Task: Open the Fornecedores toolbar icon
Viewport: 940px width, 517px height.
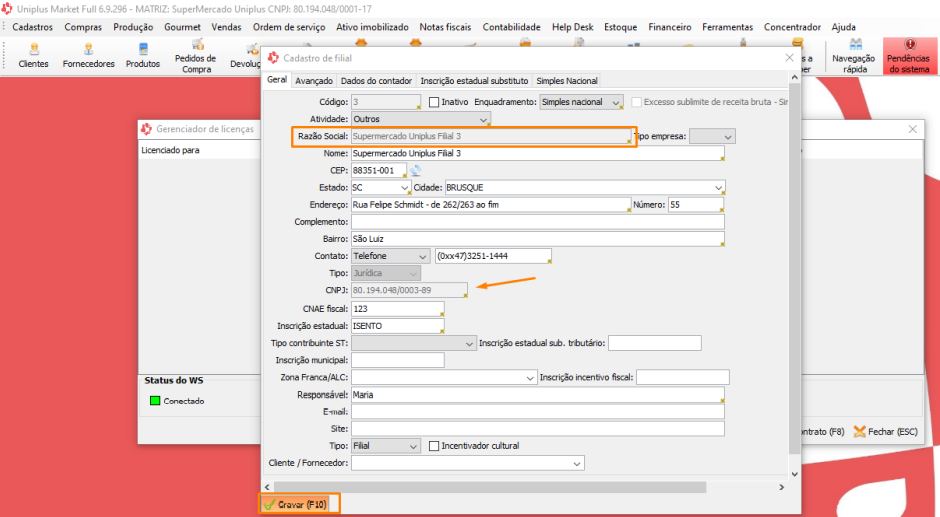Action: (89, 56)
